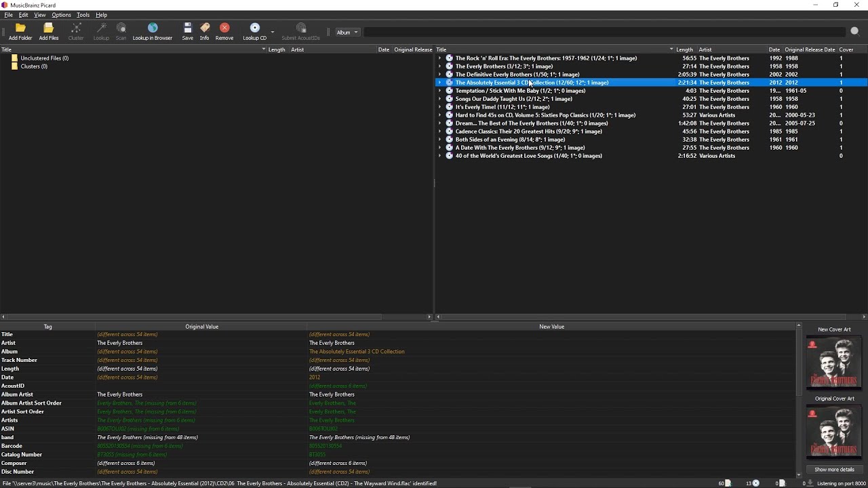Expand Temptation / Stick With Me Baby
The width and height of the screenshot is (868, 488).
[439, 91]
